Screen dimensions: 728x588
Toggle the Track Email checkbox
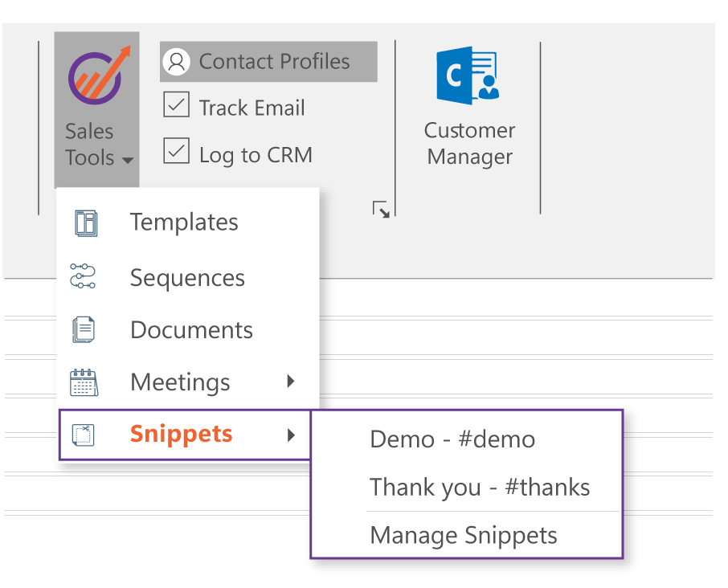[x=177, y=105]
